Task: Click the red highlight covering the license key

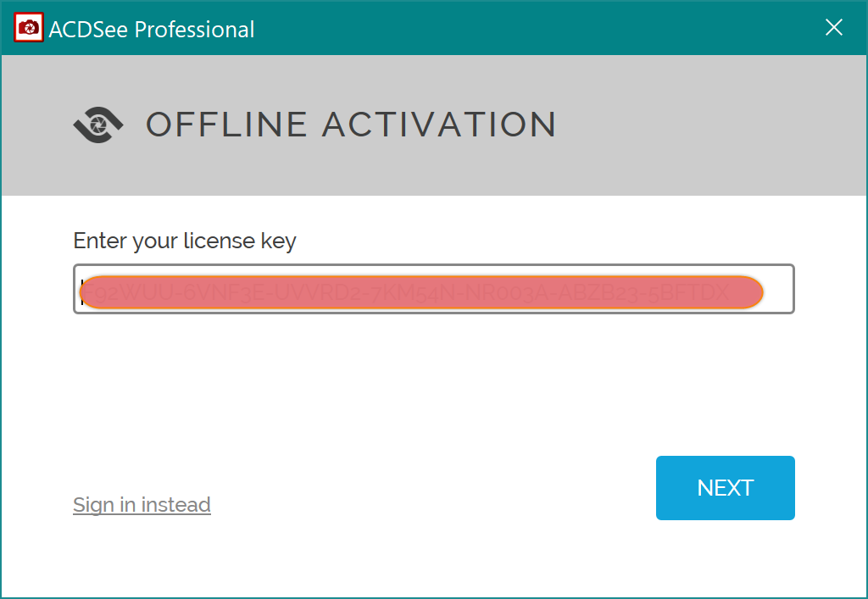Action: (x=421, y=292)
